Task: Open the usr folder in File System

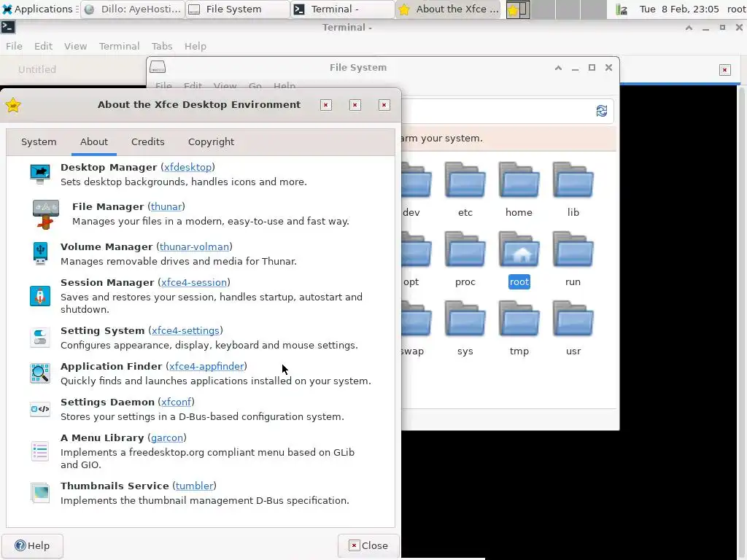Action: (x=573, y=319)
